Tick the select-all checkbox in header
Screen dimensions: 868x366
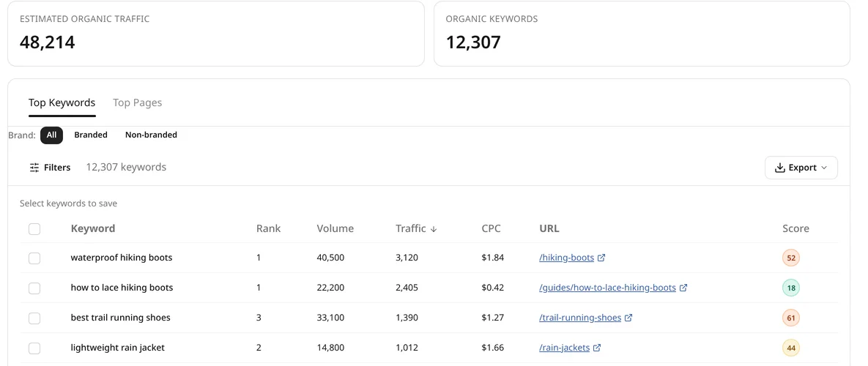coord(34,229)
